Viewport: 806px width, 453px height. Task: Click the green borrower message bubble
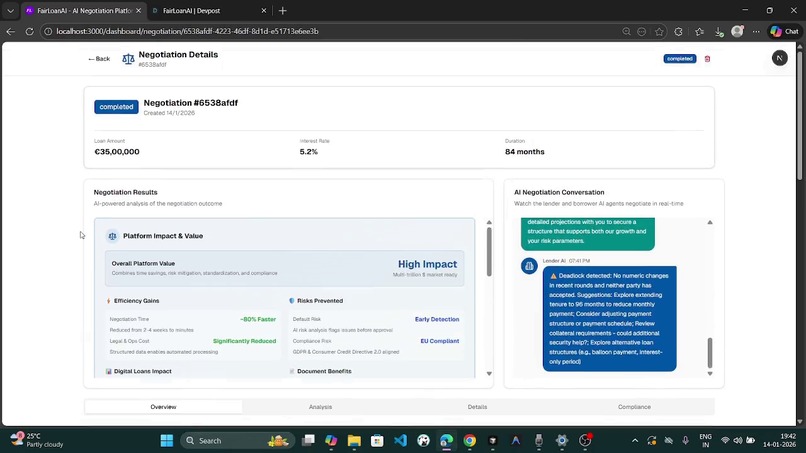tap(588, 233)
